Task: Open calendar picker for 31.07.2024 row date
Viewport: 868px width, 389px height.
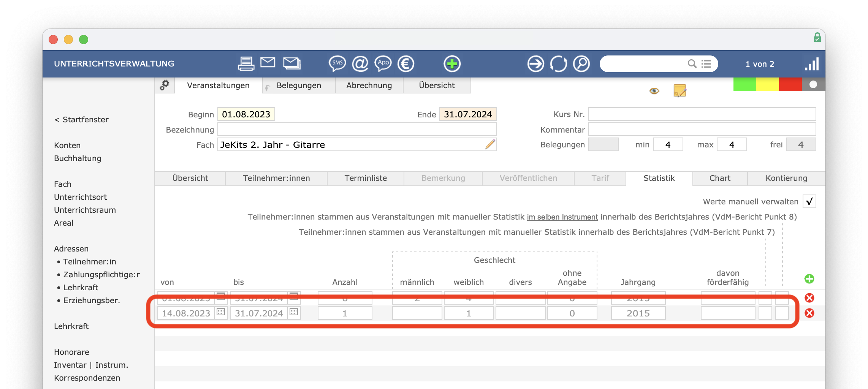Action: pyautogui.click(x=294, y=312)
